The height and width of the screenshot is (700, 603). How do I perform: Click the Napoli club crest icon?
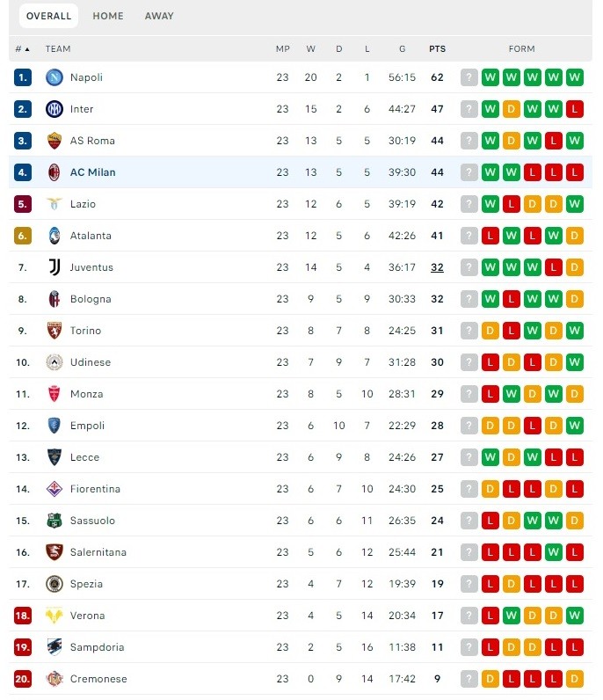pyautogui.click(x=54, y=77)
